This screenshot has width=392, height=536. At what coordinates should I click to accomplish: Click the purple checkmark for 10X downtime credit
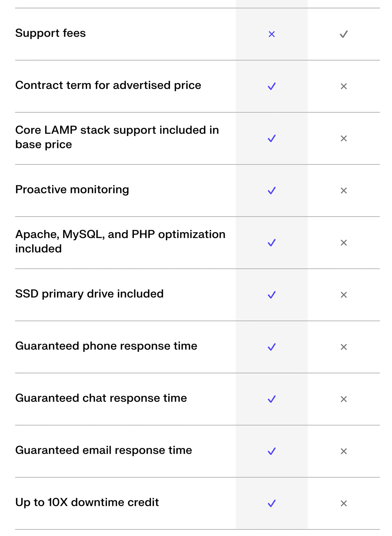point(272,503)
